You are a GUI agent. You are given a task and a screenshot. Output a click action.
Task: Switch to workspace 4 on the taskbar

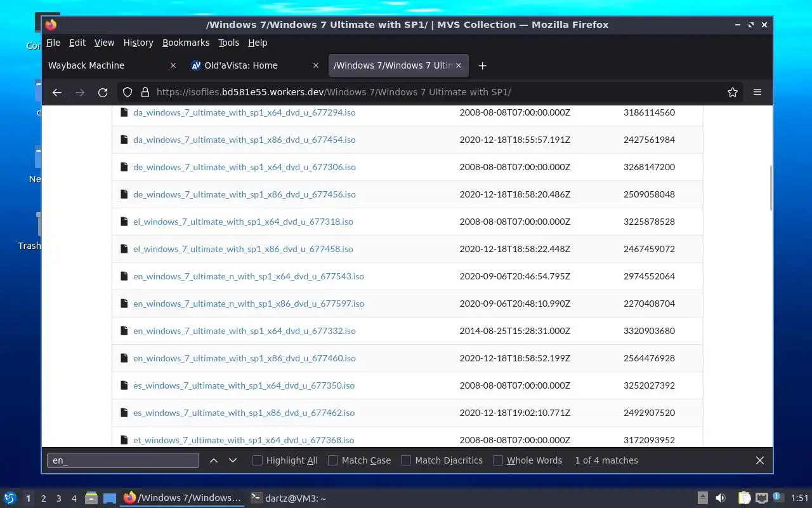click(74, 498)
